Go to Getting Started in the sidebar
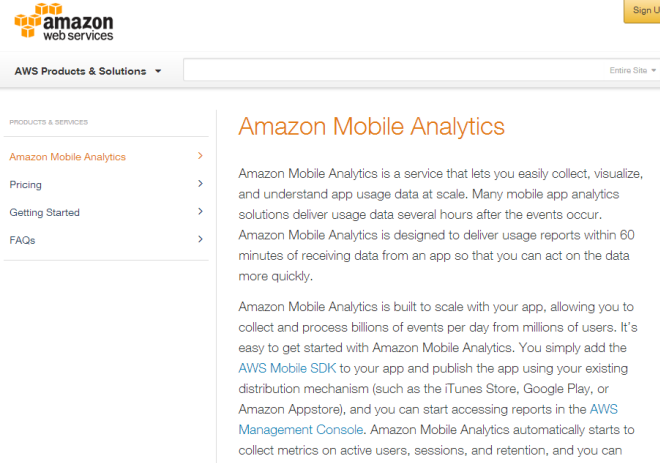This screenshot has height=463, width=660. point(45,213)
